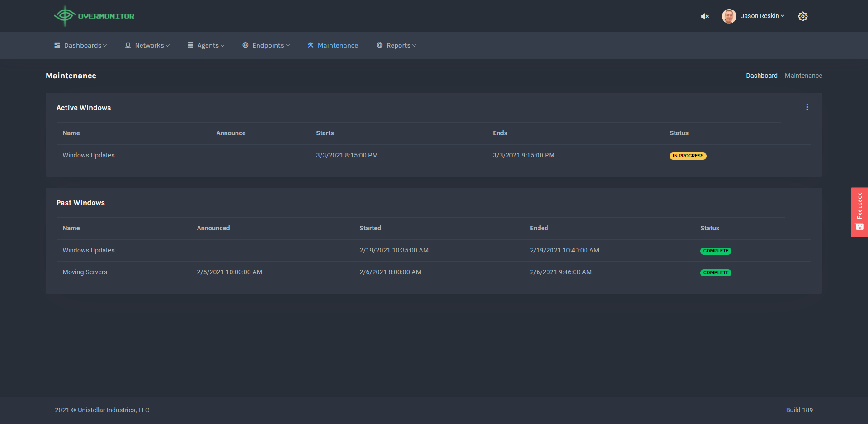
Task: Click the Build 189 footer text
Action: click(799, 410)
